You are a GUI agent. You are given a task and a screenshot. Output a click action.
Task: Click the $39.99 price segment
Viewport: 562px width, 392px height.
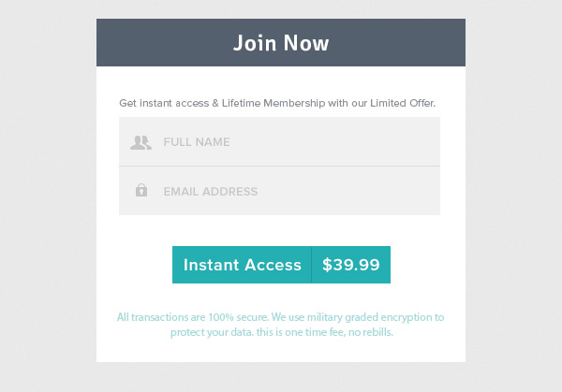[x=350, y=265]
